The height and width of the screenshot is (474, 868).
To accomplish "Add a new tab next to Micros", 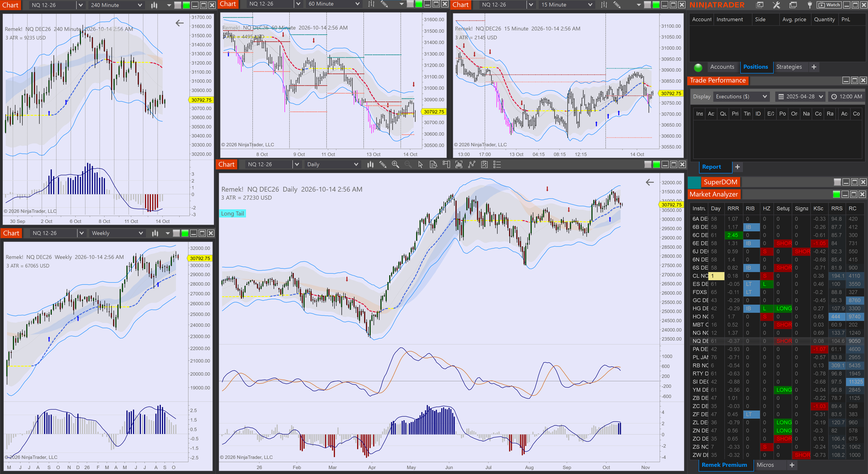I will coord(792,465).
